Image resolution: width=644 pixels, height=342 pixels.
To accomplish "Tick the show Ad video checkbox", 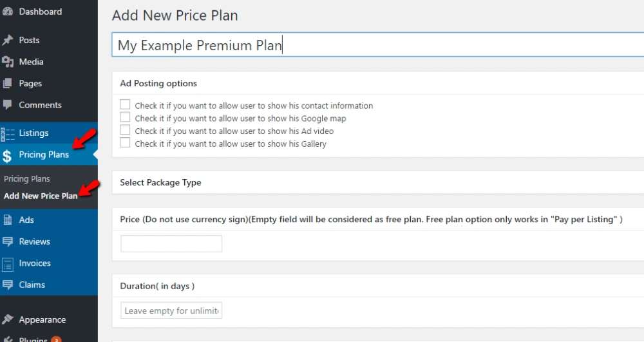I will point(125,131).
